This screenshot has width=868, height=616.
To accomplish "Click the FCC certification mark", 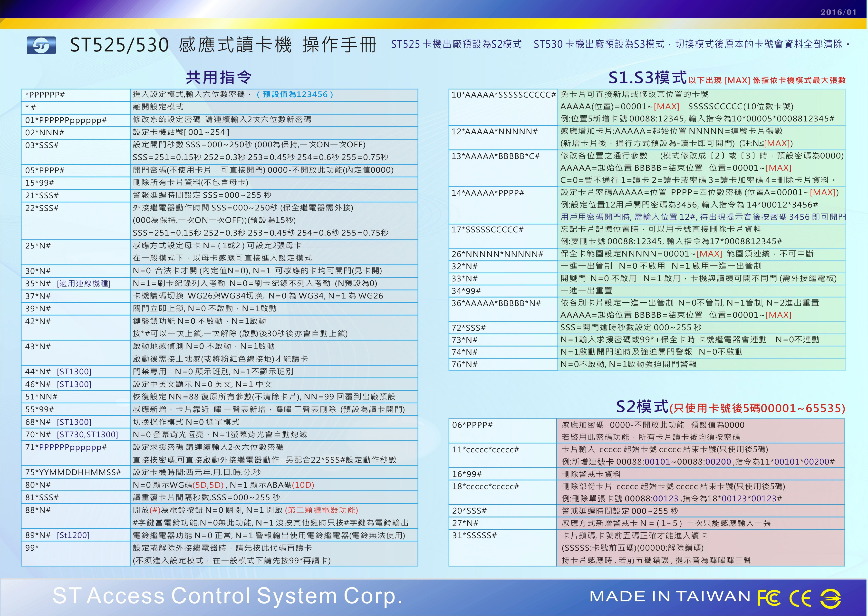I will tap(769, 598).
